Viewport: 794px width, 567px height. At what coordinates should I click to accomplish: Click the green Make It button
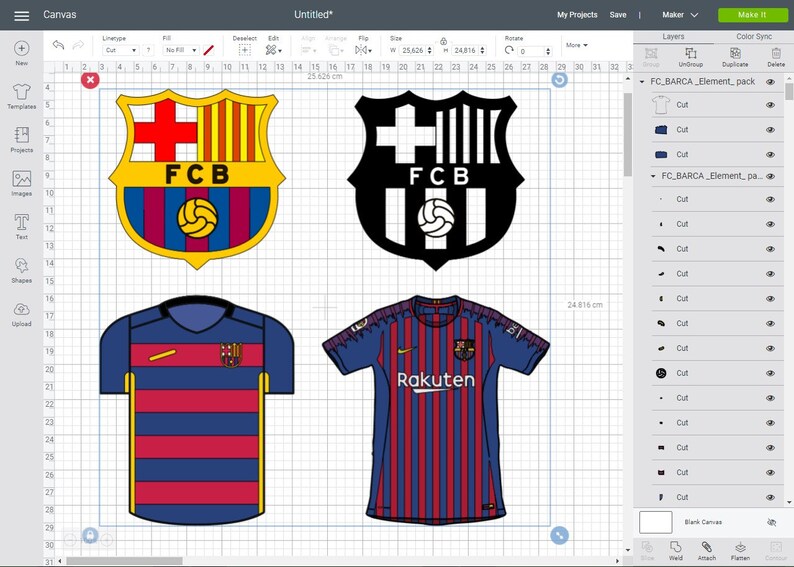pos(752,15)
